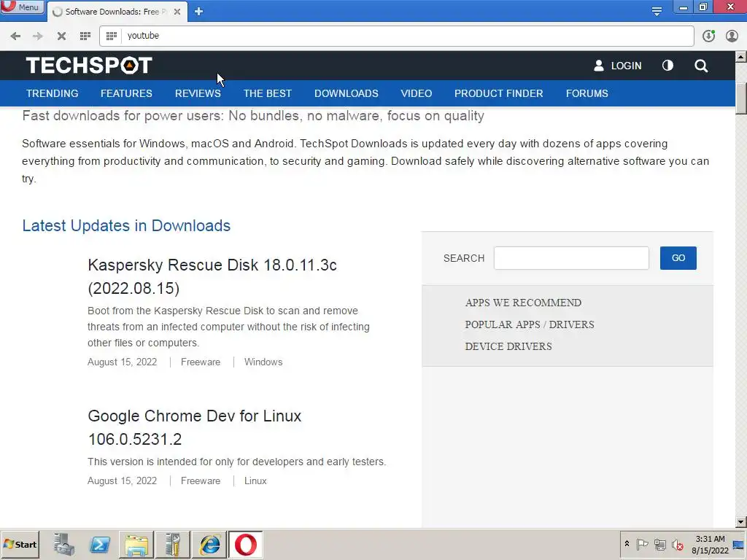
Task: Open the Opera account profile icon
Action: pos(732,36)
